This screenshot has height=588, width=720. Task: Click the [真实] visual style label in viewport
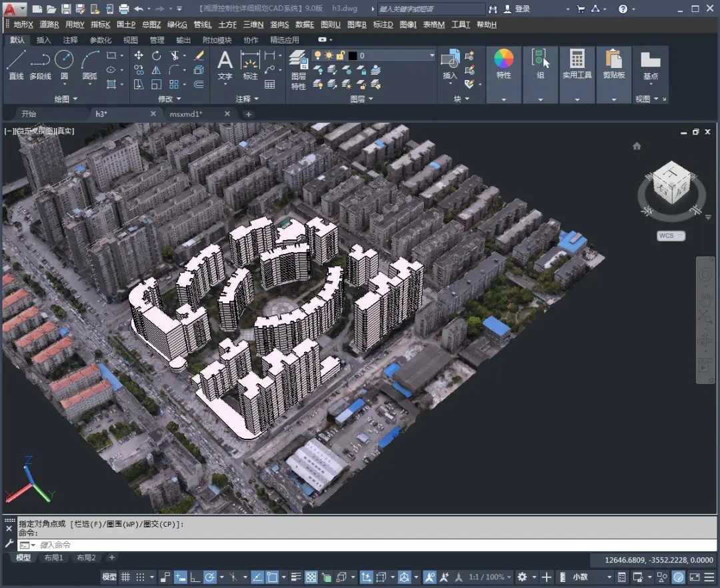[x=64, y=131]
